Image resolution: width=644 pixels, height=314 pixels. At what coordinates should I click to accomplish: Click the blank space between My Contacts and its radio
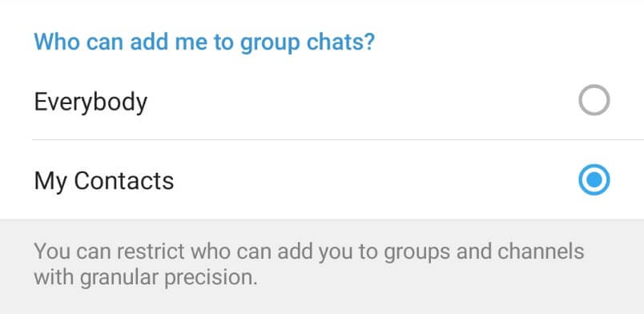376,179
